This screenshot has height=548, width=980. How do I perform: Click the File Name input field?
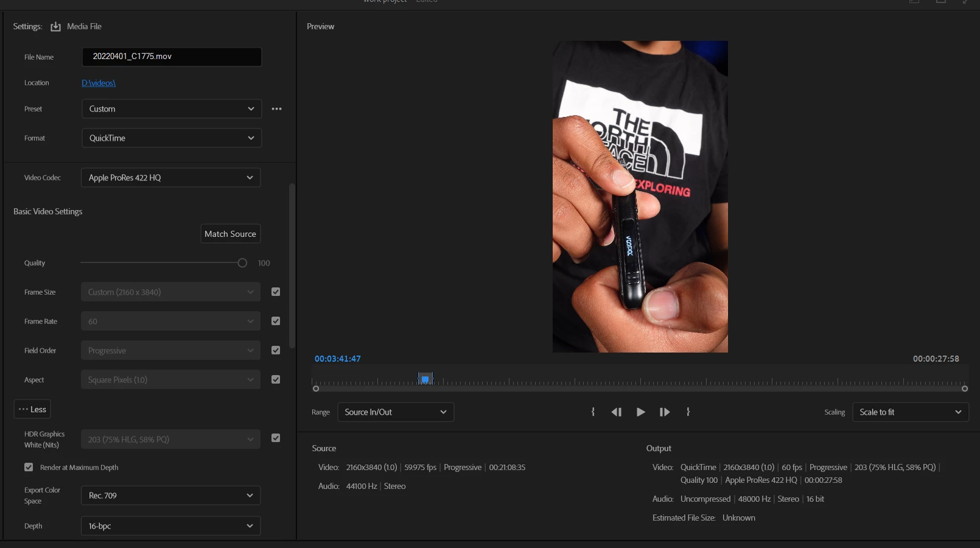172,57
